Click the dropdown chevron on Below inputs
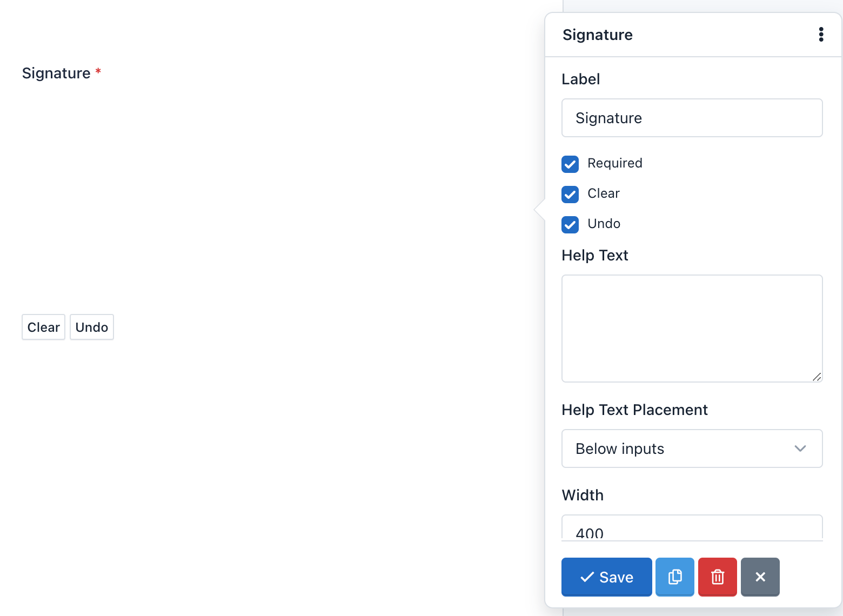This screenshot has width=843, height=616. (x=800, y=448)
